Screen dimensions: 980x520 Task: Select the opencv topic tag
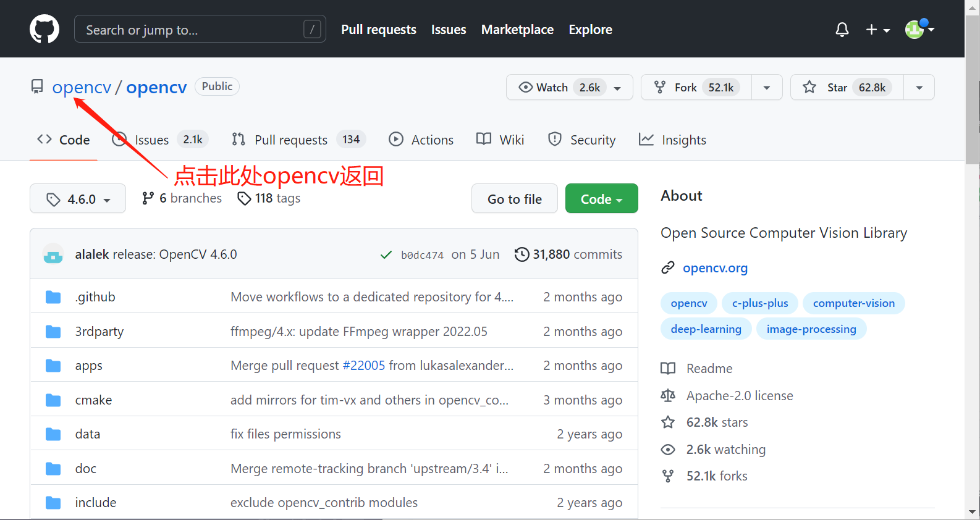point(689,303)
